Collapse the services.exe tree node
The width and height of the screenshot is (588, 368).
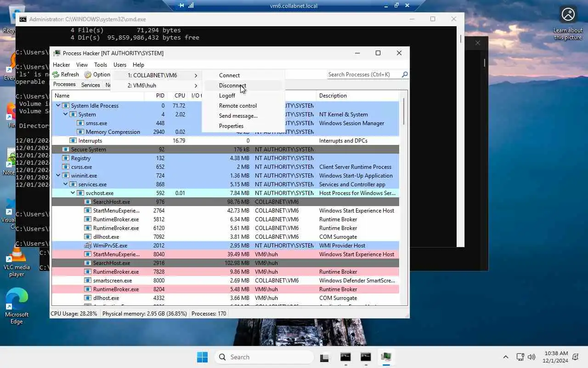66,184
